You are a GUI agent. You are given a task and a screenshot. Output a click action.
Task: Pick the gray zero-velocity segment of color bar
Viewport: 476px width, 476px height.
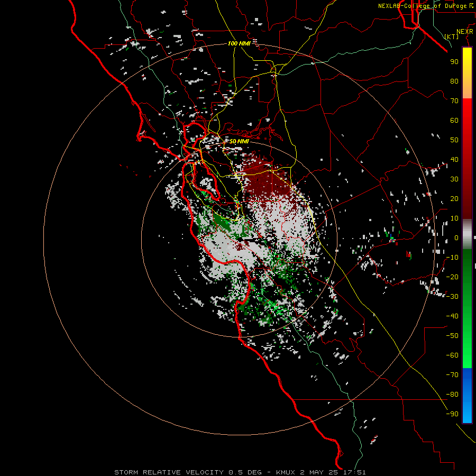click(467, 234)
